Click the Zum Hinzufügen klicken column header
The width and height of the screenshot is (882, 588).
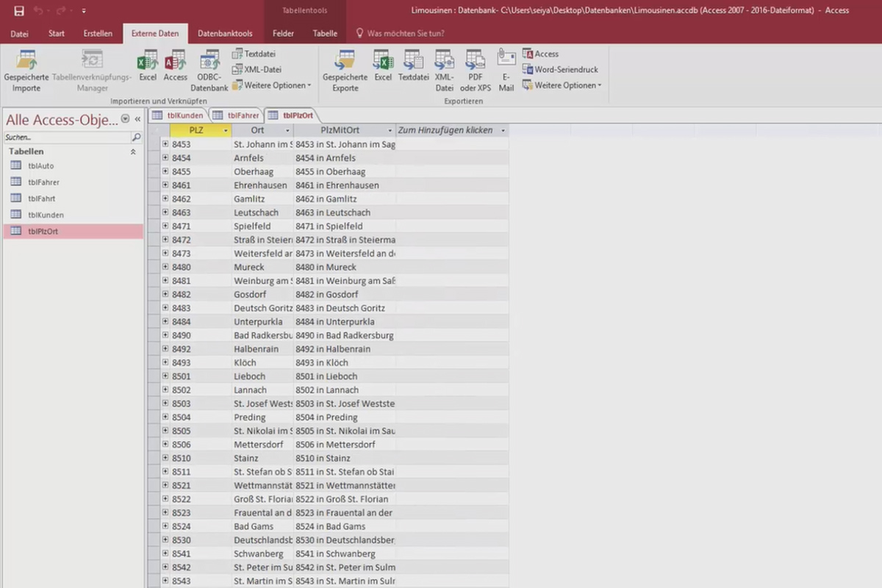[x=451, y=130]
